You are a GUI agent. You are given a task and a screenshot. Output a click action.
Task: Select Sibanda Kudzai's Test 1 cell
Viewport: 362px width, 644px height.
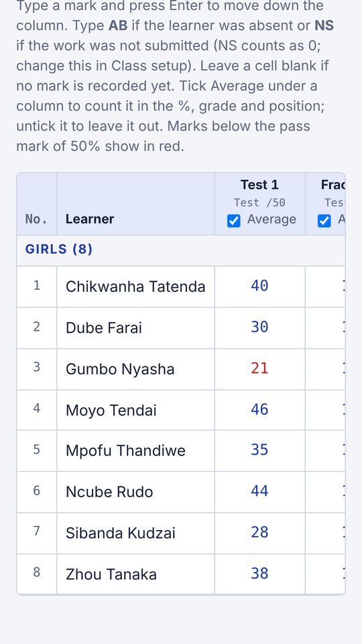click(x=260, y=533)
